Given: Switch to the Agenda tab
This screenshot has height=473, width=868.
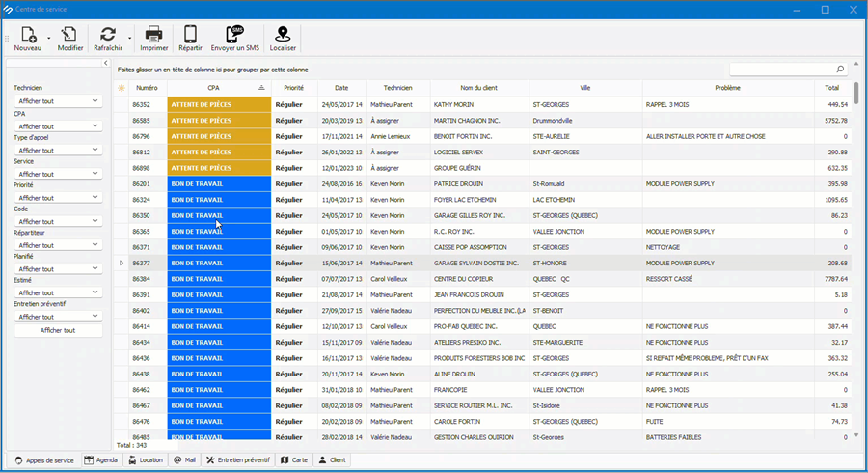Looking at the screenshot, I should click(101, 460).
